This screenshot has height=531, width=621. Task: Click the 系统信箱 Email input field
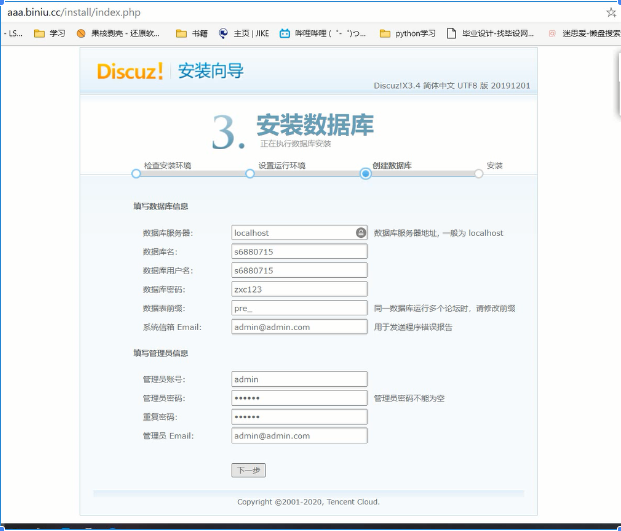[x=299, y=327]
